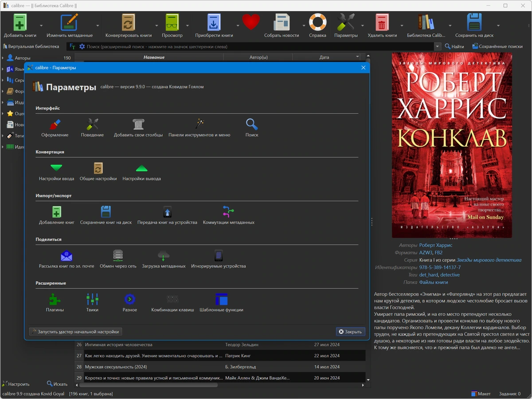This screenshot has height=399, width=532.
Task: Open Рассылка книг по эл. почте settings
Action: 66,259
